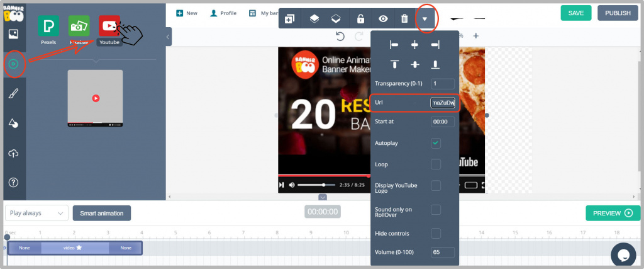
Task: Duplicate the selected element
Action: pyautogui.click(x=289, y=19)
